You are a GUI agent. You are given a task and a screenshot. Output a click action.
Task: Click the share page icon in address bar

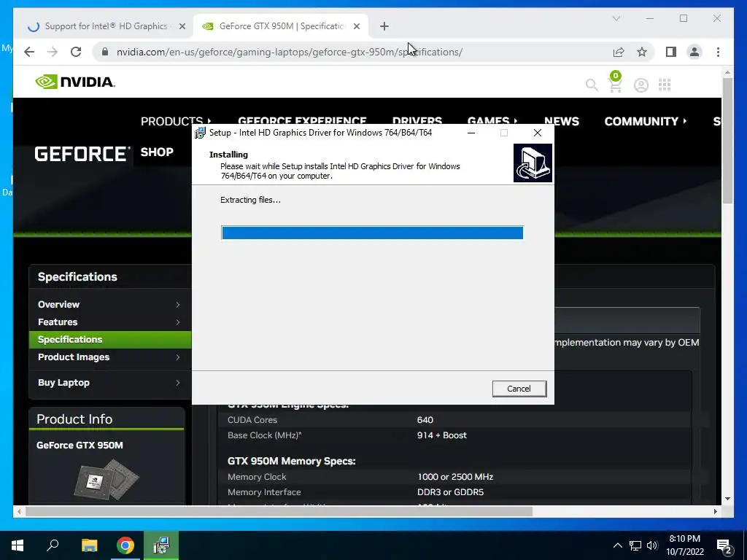tap(619, 52)
